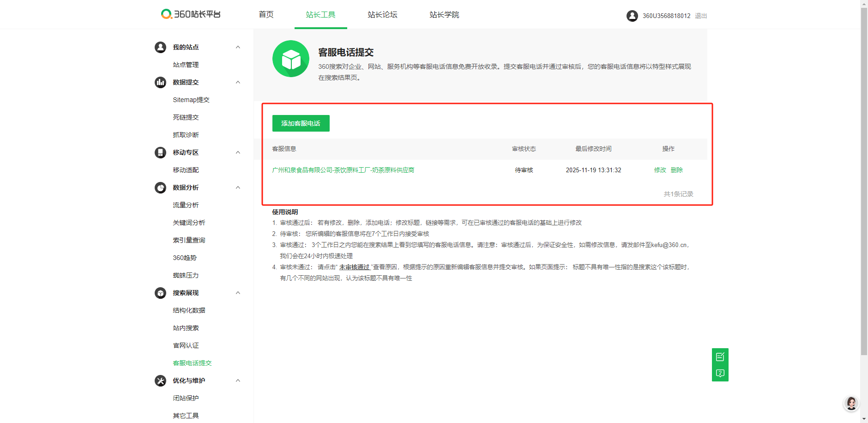The image size is (868, 423).
Task: Click the scrollbar down arrow
Action: pos(864,419)
